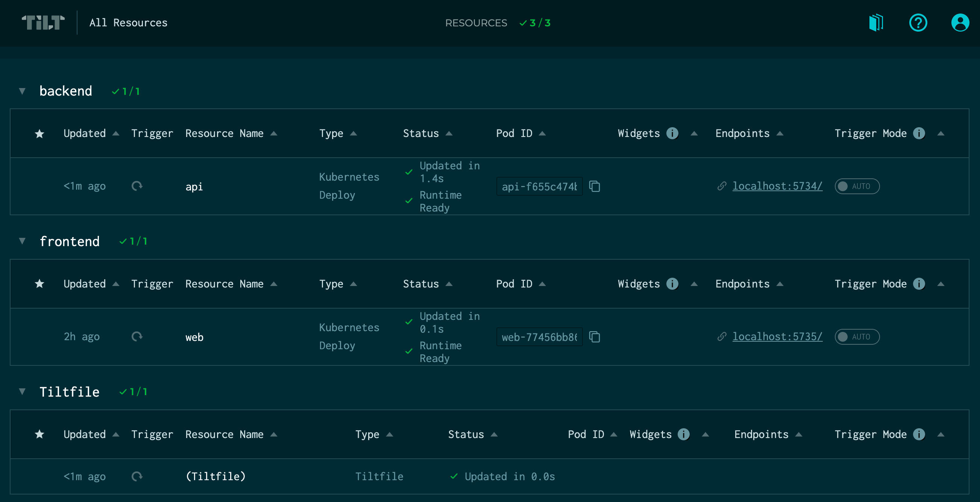Click the star header in frontend table

pos(39,283)
